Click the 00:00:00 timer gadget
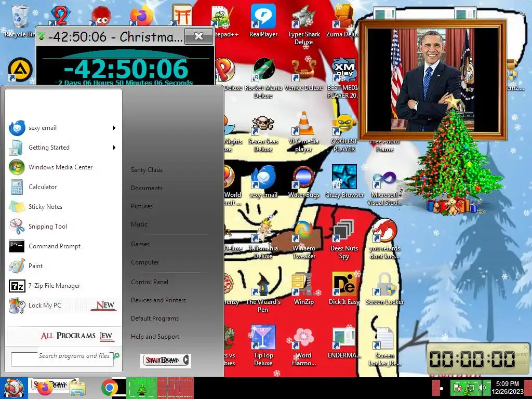532x399 pixels. [477, 359]
